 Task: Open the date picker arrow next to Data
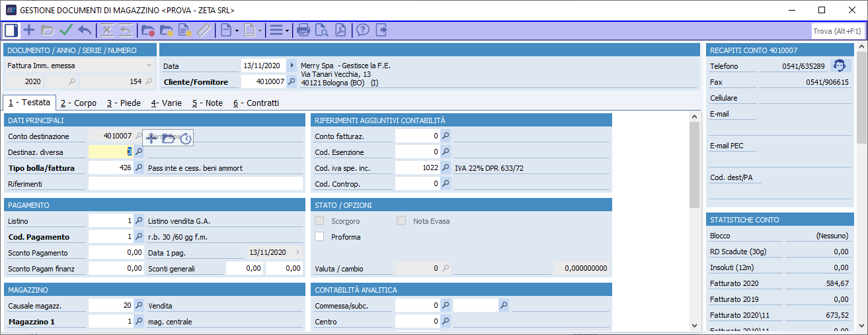click(292, 66)
